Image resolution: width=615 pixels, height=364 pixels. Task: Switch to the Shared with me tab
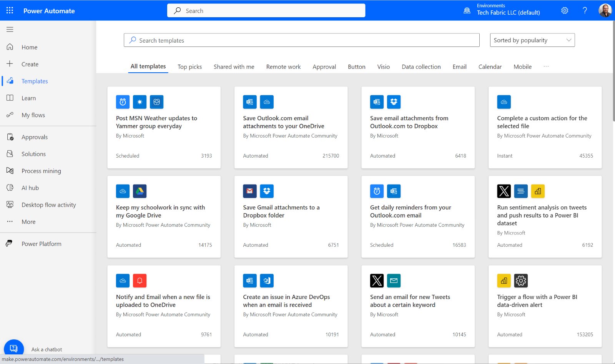(x=234, y=67)
